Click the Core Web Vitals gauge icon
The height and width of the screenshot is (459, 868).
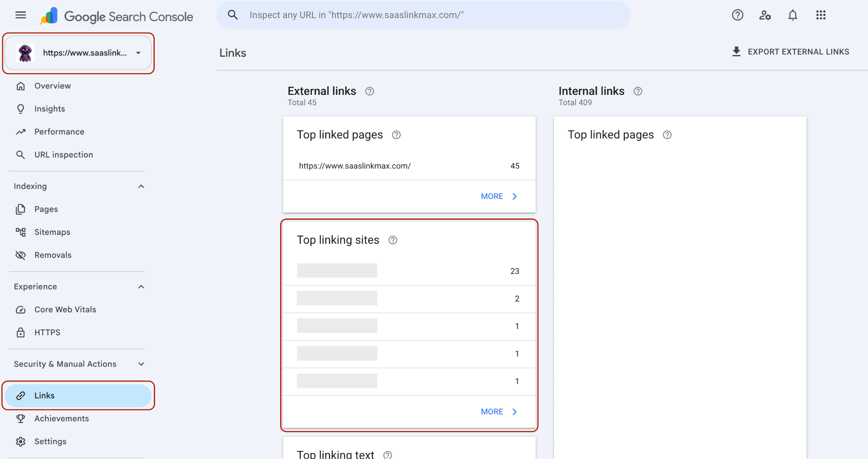click(x=20, y=310)
